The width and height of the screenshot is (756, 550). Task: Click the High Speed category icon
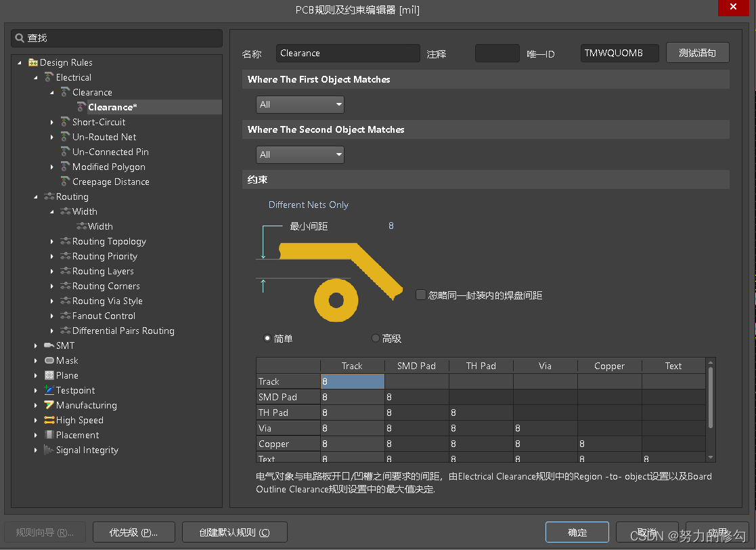click(x=49, y=420)
